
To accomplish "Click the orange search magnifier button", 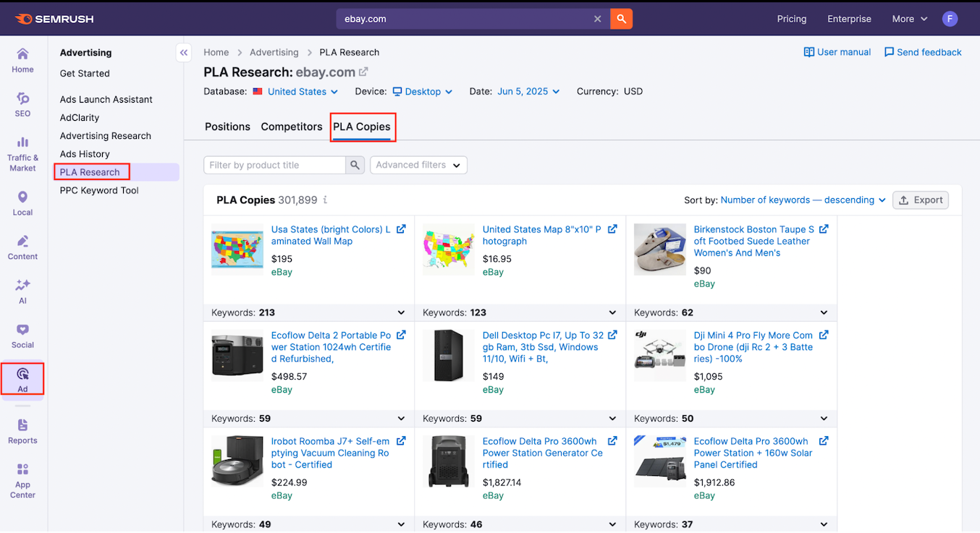I will (x=621, y=19).
